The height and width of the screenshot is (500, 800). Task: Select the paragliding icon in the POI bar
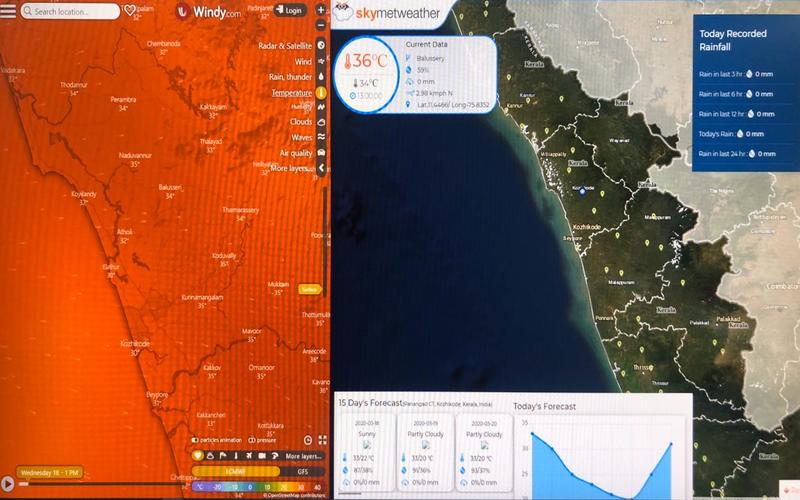(275, 456)
